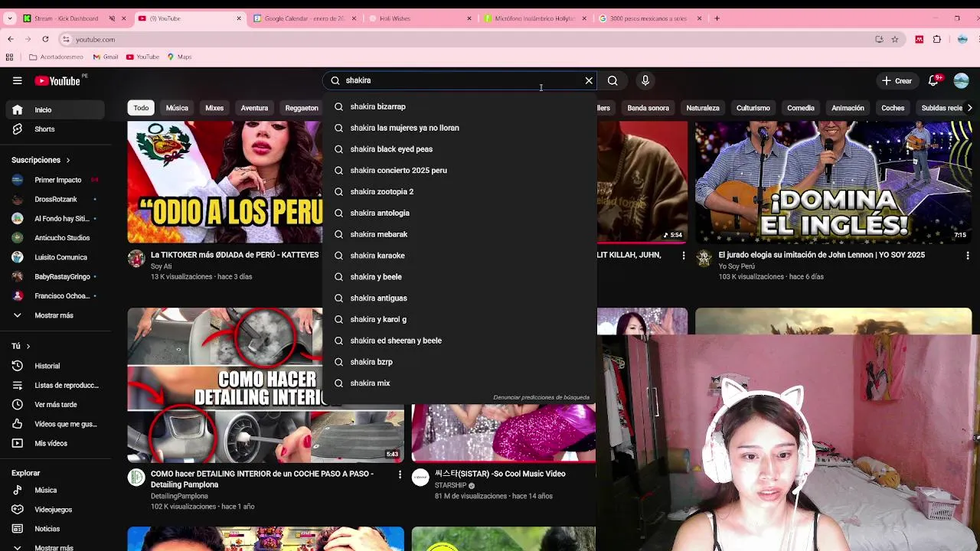Image resolution: width=980 pixels, height=551 pixels.
Task: Open options for the John Lennon video
Action: pos(968,256)
